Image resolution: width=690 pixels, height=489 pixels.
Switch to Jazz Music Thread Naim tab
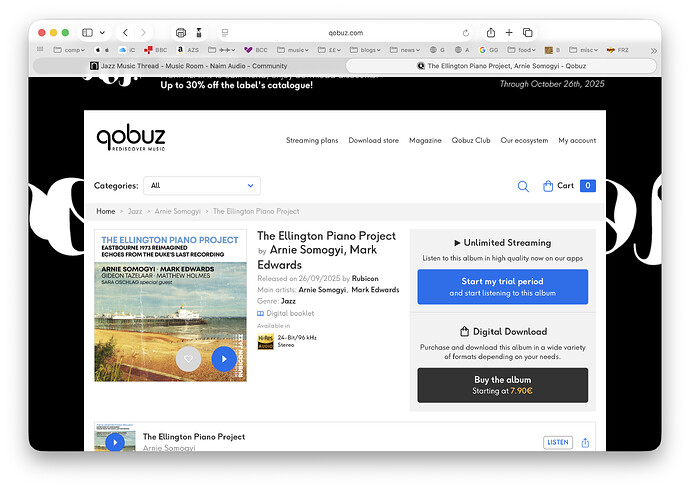pos(189,66)
